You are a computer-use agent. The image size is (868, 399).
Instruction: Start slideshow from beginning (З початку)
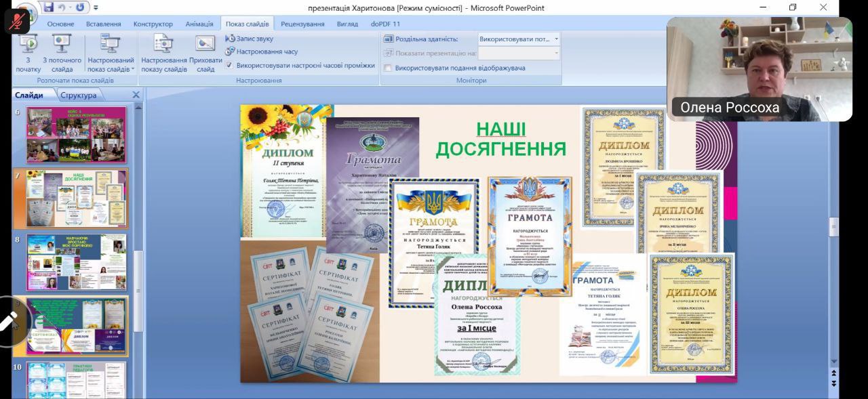[x=28, y=53]
